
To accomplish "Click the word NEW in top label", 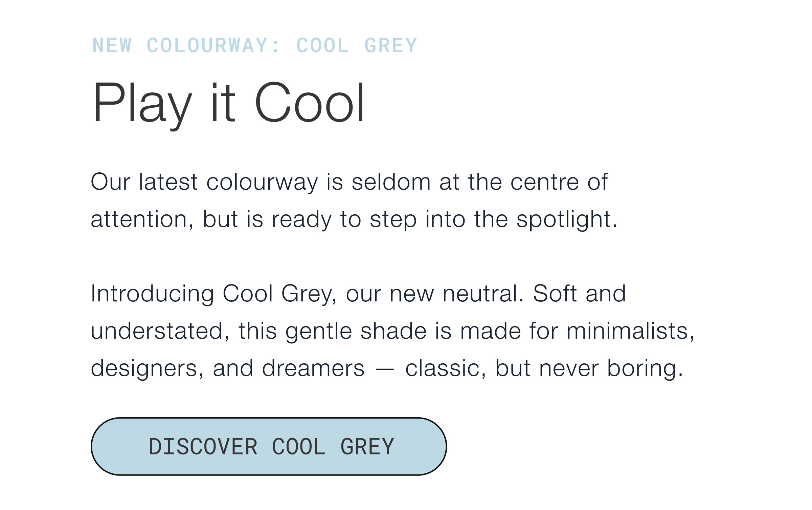I will tap(112, 45).
